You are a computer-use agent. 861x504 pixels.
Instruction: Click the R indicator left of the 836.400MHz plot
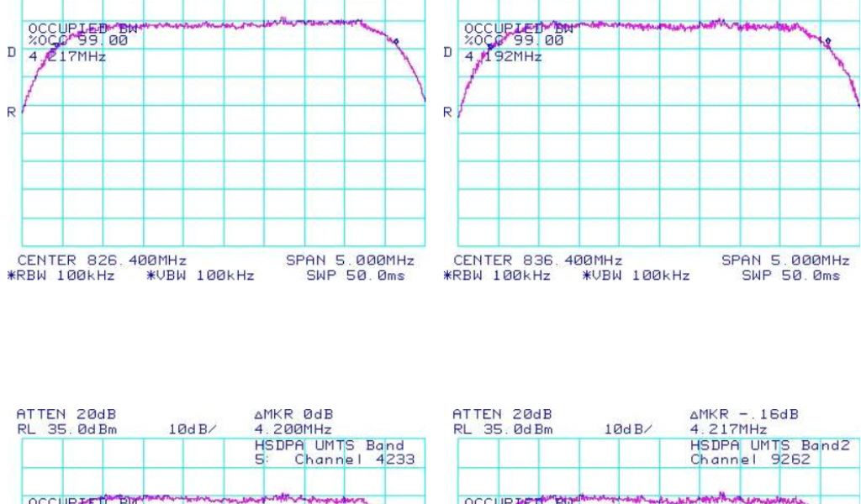[x=447, y=112]
